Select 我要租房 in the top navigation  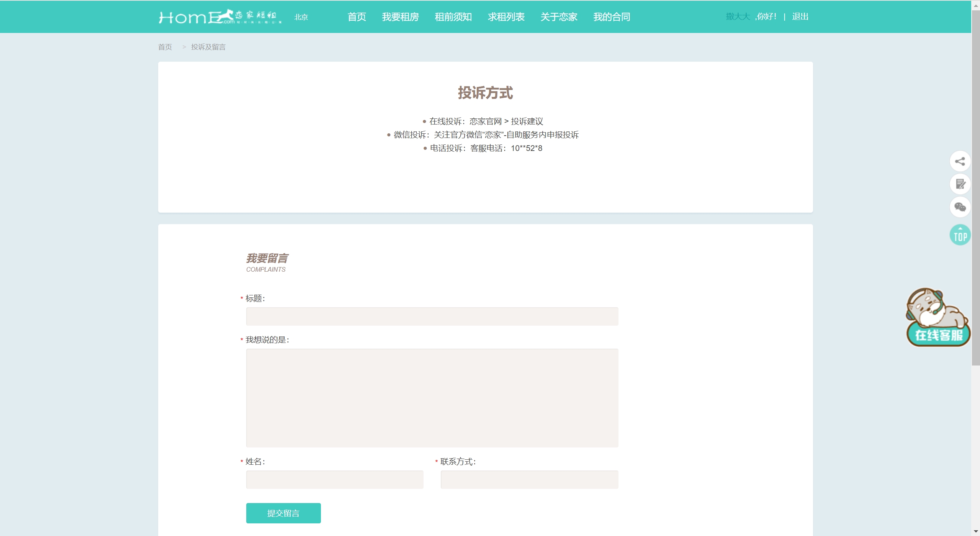(x=400, y=17)
